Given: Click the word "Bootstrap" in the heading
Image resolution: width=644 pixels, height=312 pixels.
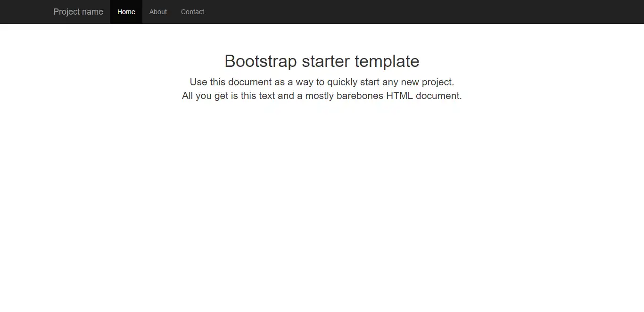Looking at the screenshot, I should [x=260, y=61].
